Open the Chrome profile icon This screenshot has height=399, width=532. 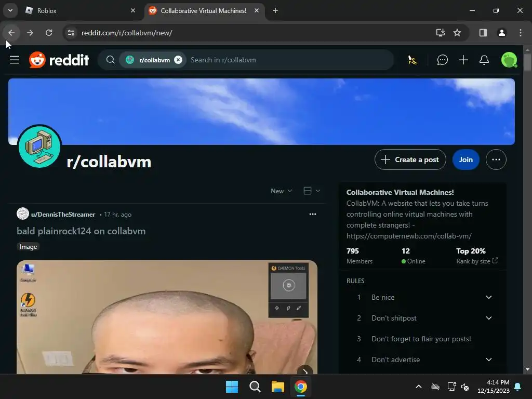click(x=501, y=33)
